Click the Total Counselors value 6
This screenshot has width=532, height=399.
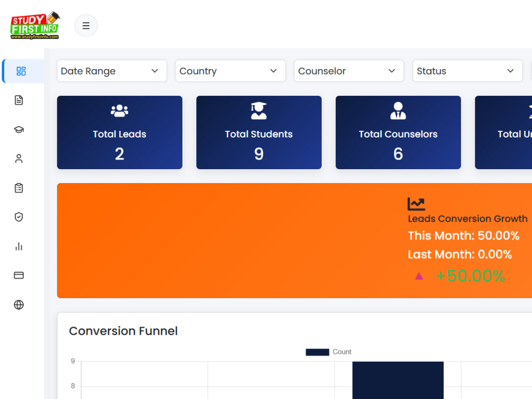[x=398, y=154]
